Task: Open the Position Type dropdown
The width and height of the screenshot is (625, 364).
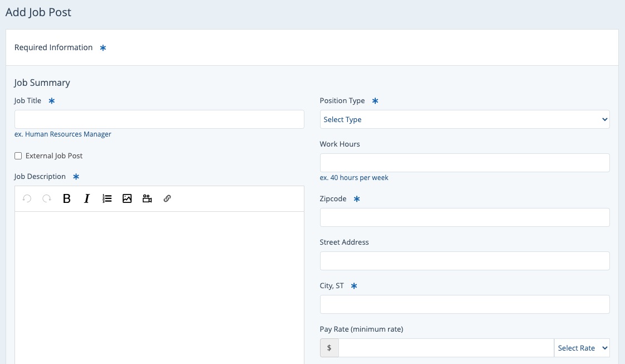Action: point(464,119)
